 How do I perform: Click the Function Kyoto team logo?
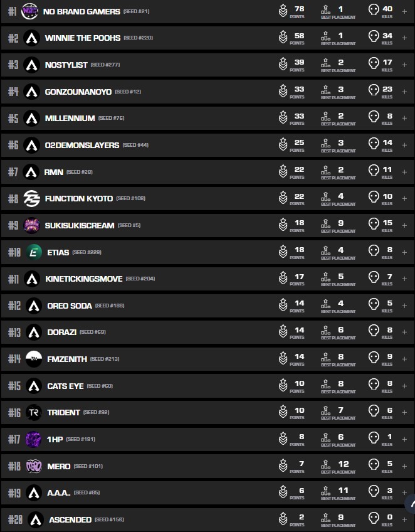tap(32, 198)
